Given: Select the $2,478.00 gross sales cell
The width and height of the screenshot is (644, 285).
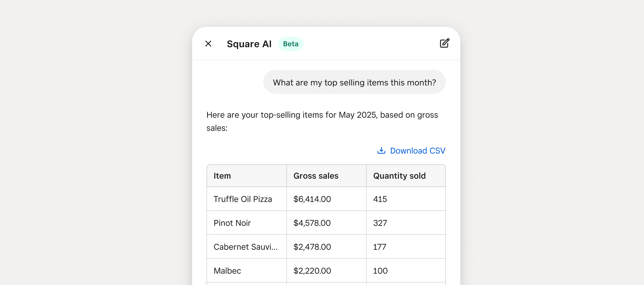Looking at the screenshot, I should point(326,247).
